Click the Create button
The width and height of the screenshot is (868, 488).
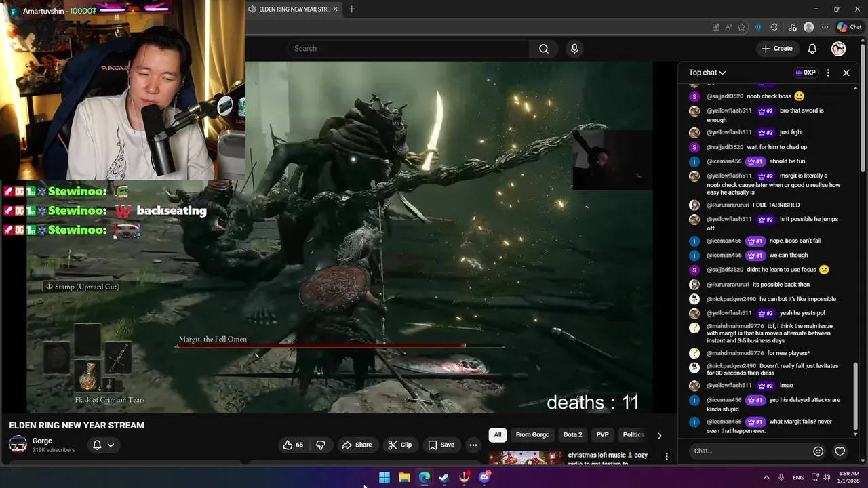pyautogui.click(x=776, y=49)
